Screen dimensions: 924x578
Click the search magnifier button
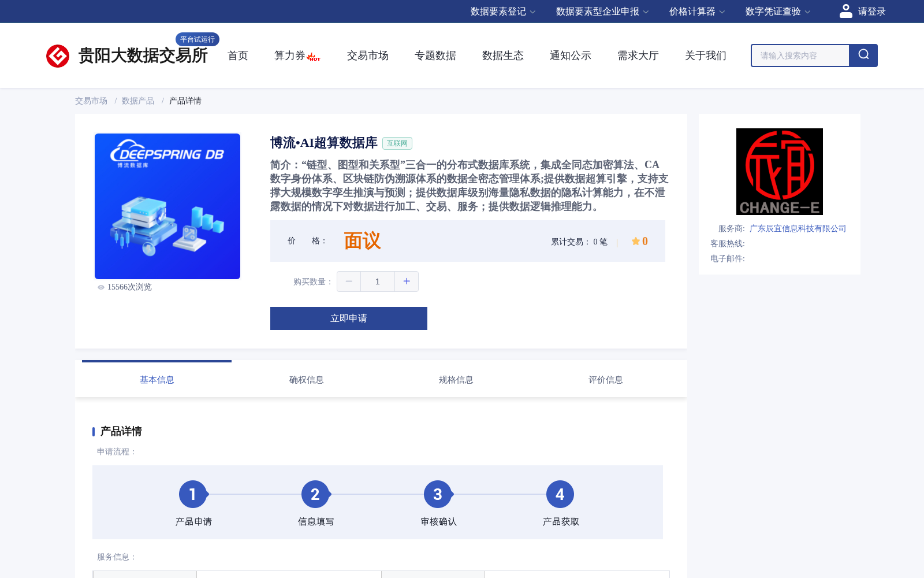pyautogui.click(x=863, y=55)
